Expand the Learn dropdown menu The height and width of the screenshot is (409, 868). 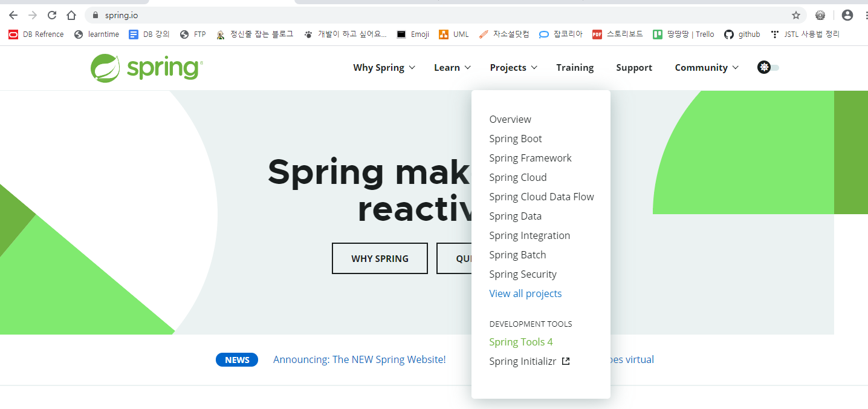point(452,68)
